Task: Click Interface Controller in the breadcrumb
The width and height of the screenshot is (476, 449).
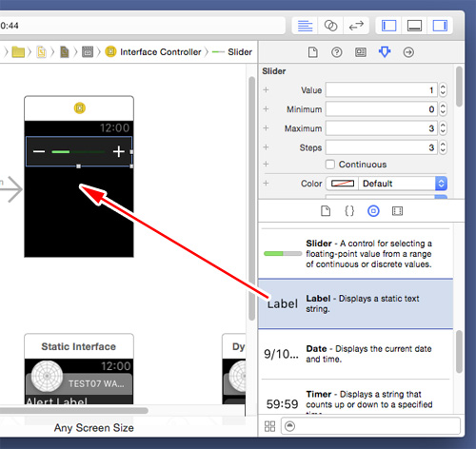Action: (x=161, y=52)
